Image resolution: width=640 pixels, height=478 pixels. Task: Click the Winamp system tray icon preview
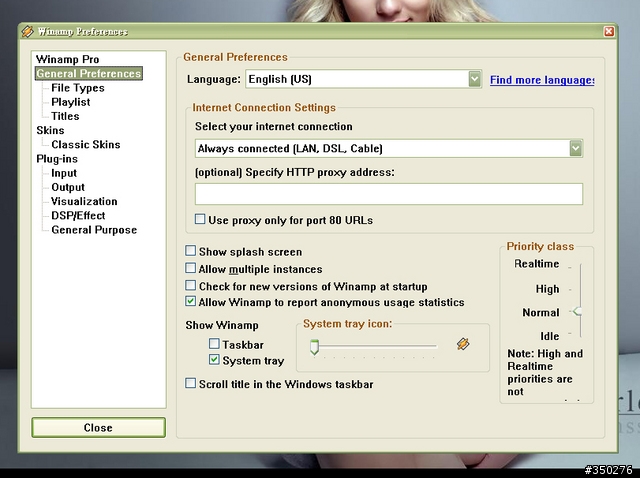[x=463, y=344]
